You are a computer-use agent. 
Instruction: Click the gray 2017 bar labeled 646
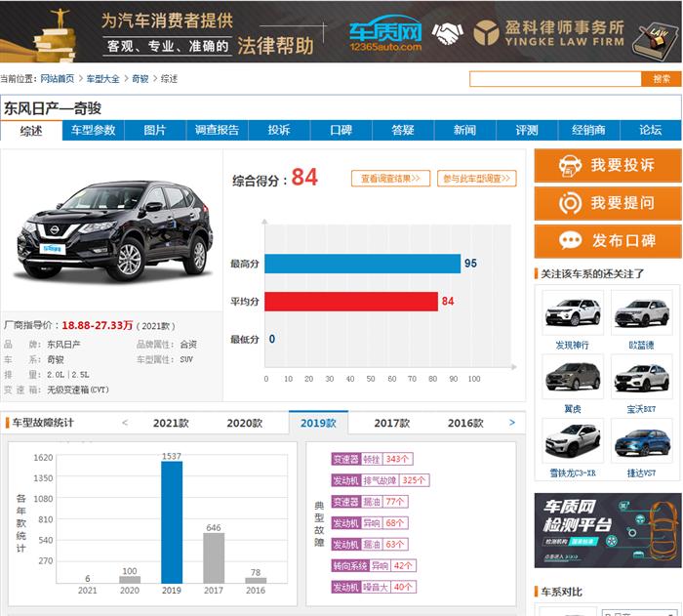pos(214,558)
